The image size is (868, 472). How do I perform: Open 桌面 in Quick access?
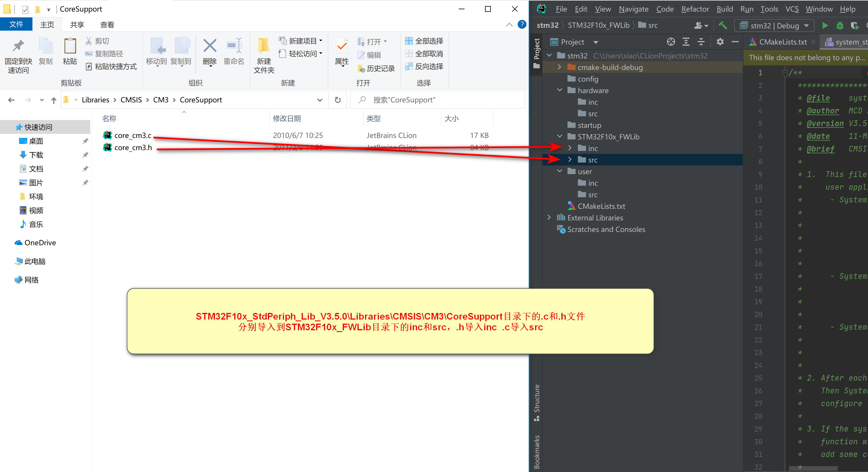[x=36, y=141]
